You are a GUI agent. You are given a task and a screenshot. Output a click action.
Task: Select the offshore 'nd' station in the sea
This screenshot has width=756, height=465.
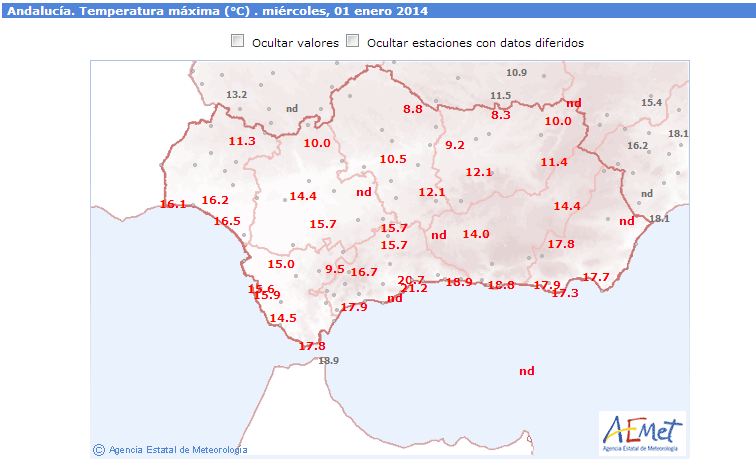(x=526, y=371)
